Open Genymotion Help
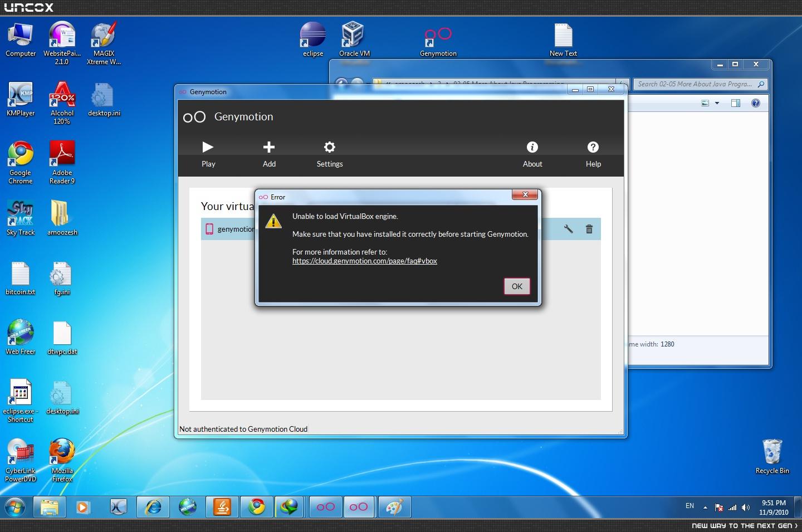 tap(593, 154)
